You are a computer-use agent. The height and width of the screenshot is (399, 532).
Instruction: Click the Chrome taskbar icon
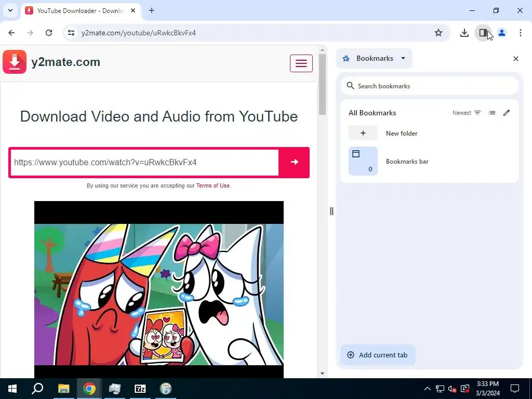tap(89, 389)
